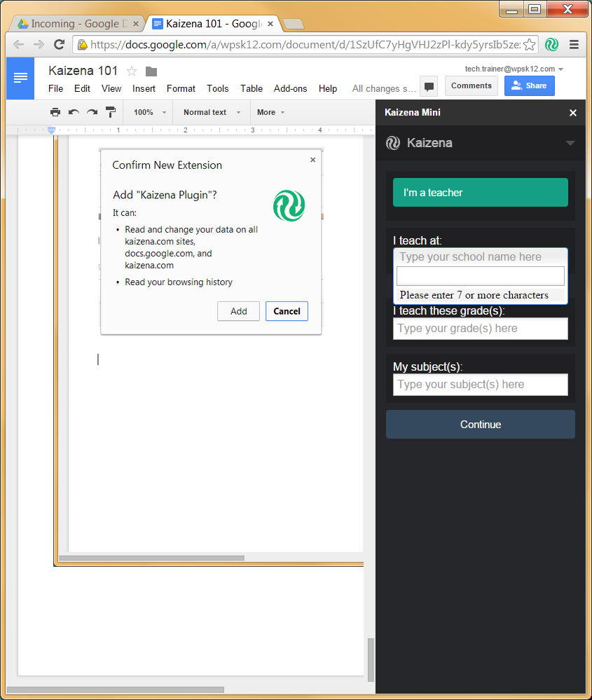Reload the page with the refresh icon

tap(59, 44)
